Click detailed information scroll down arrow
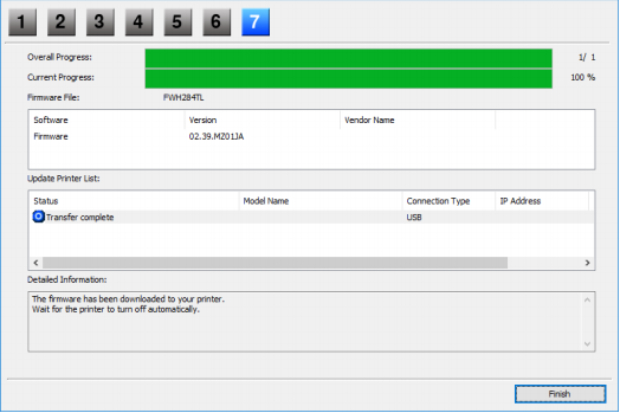The width and height of the screenshot is (620, 413). [x=587, y=344]
